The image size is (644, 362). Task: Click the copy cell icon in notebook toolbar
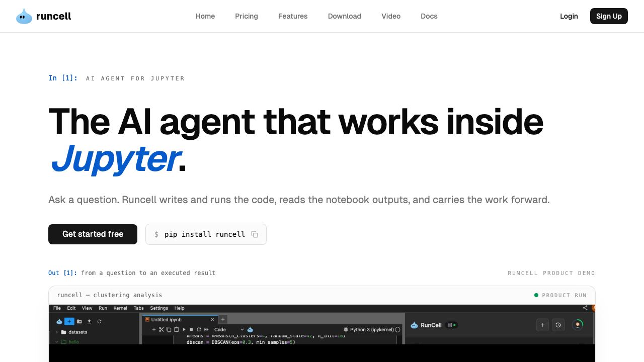169,329
